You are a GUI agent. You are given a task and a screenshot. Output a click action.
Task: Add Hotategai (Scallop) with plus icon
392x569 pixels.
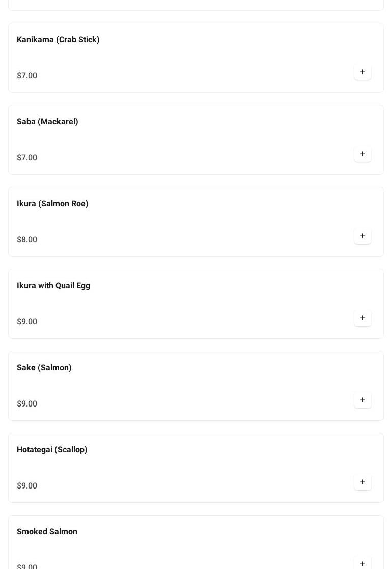tap(362, 482)
